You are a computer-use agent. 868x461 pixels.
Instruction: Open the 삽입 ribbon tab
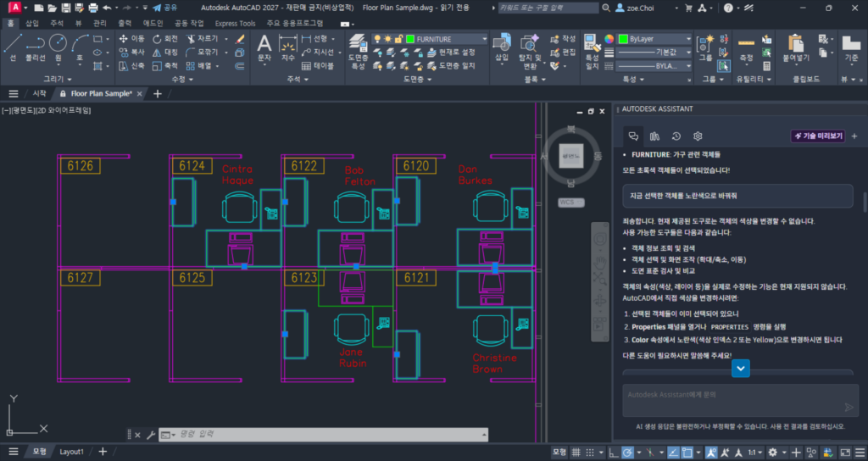[32, 23]
